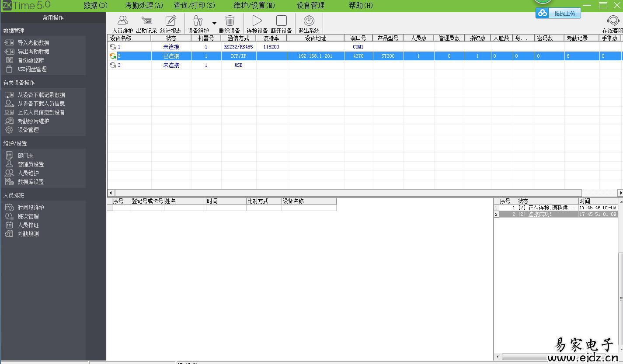Select device row 1 with RS232/RS485
This screenshot has height=364, width=623.
364,47
